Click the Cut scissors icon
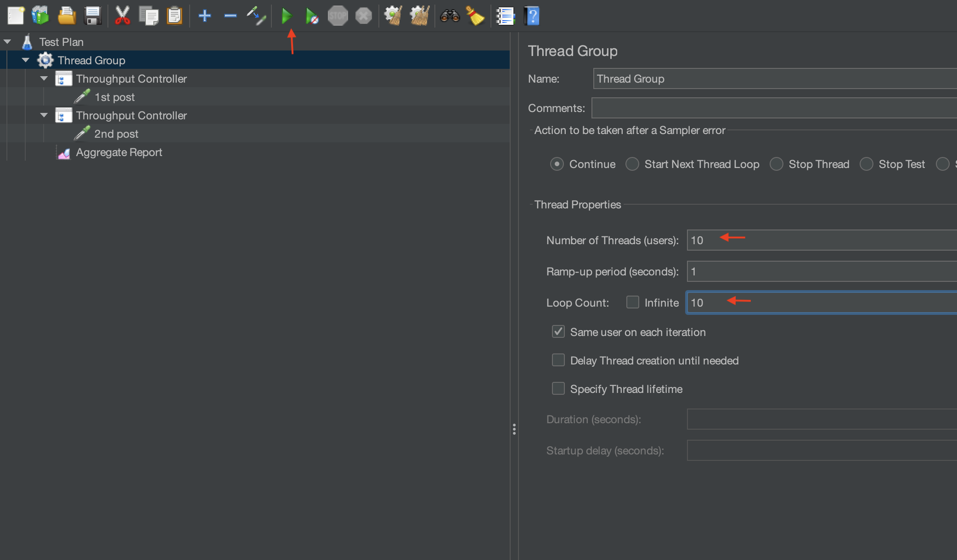This screenshot has width=957, height=560. click(x=122, y=16)
